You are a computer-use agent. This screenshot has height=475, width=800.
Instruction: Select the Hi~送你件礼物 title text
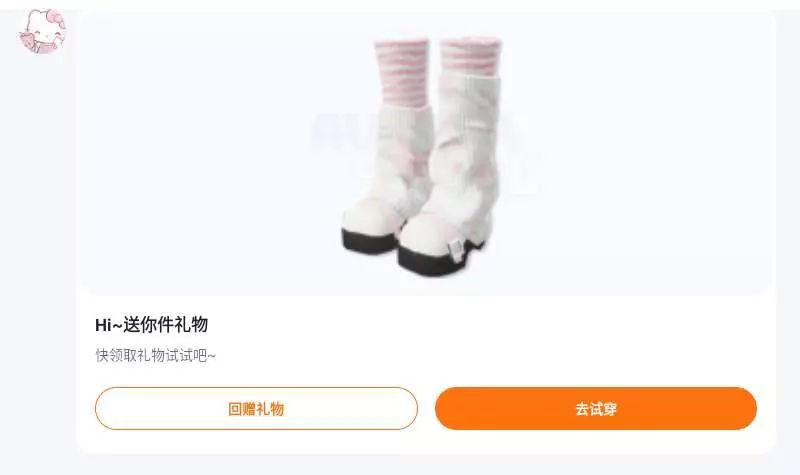[x=152, y=324]
